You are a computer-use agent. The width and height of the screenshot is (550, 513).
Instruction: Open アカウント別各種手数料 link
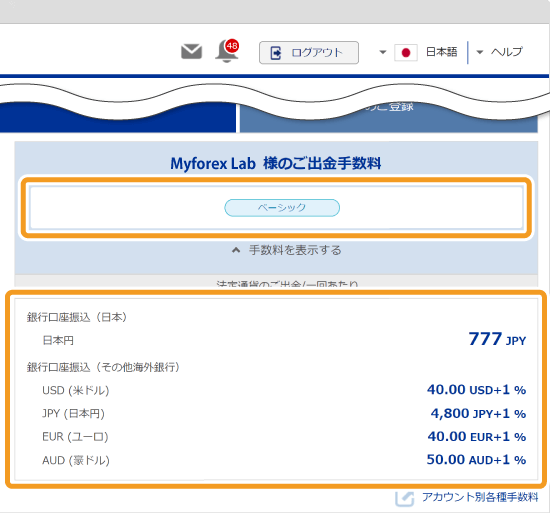coord(480,497)
